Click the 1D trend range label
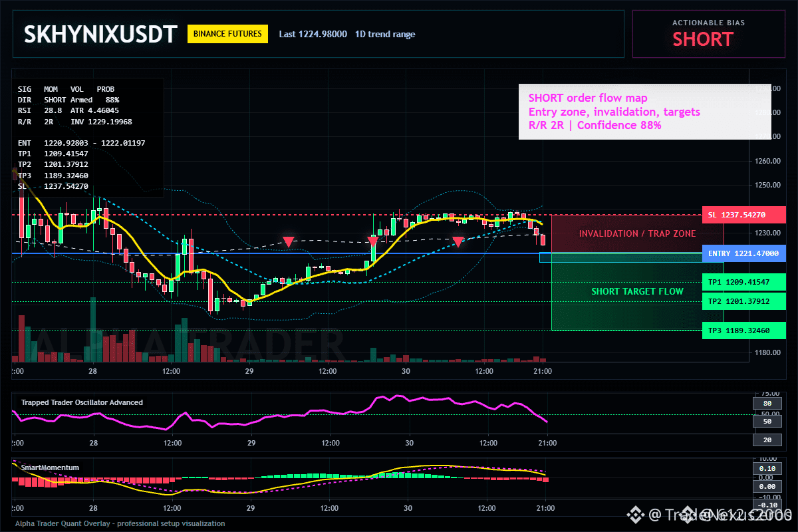This screenshot has height=532, width=798. pyautogui.click(x=385, y=34)
